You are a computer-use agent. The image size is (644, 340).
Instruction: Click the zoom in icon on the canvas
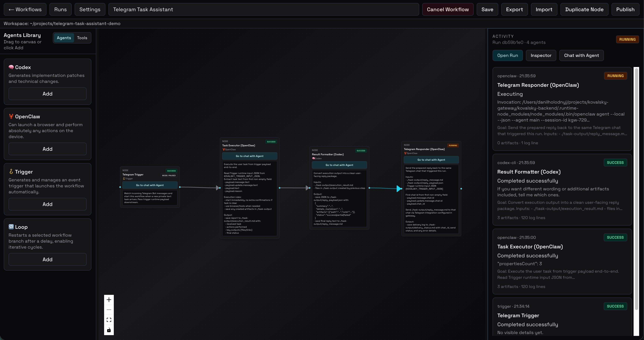(x=109, y=300)
